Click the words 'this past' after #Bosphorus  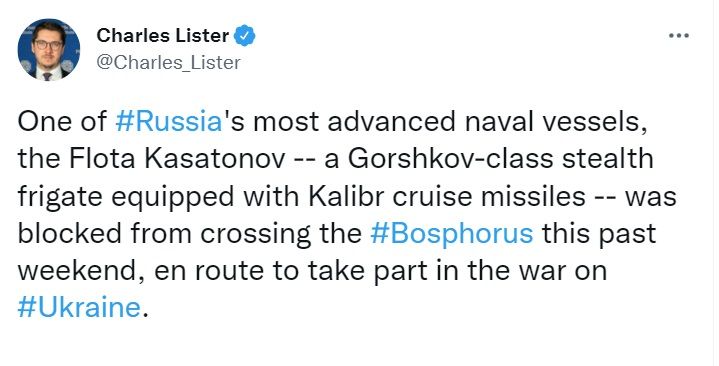pyautogui.click(x=599, y=234)
